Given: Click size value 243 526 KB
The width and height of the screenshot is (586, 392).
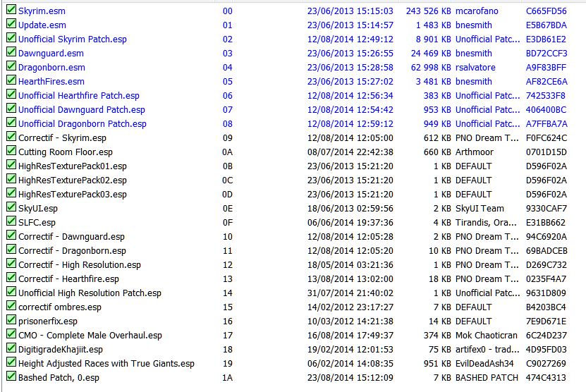Looking at the screenshot, I should (428, 11).
